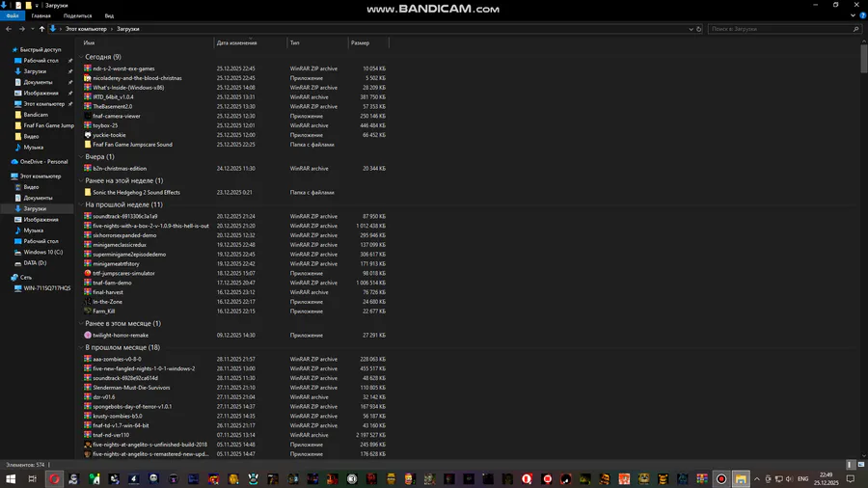Viewport: 868px width, 488px height.
Task: Open the notification center icon
Action: 851,479
